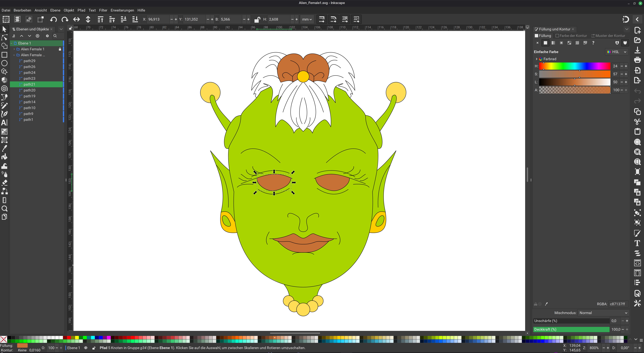Expand the Alien Female 1 group
The height and width of the screenshot is (353, 644).
[14, 49]
